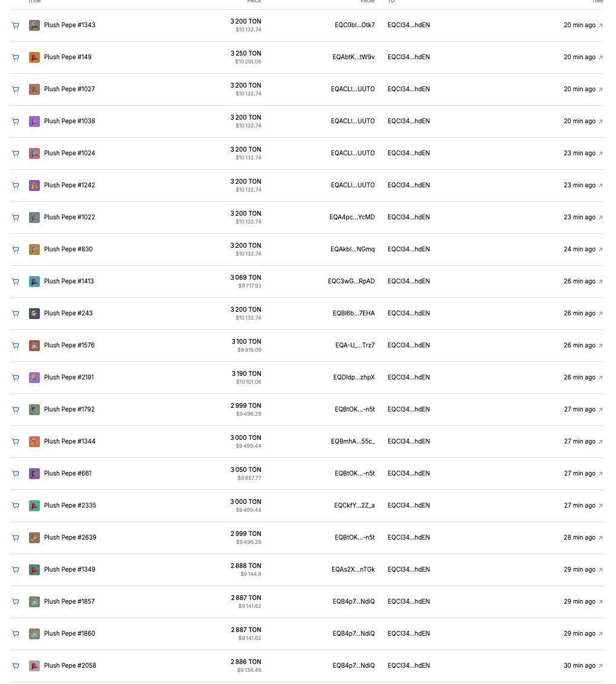616x684 pixels.
Task: Click the cart icon beside Plush Pepe #2058
Action: [16, 666]
